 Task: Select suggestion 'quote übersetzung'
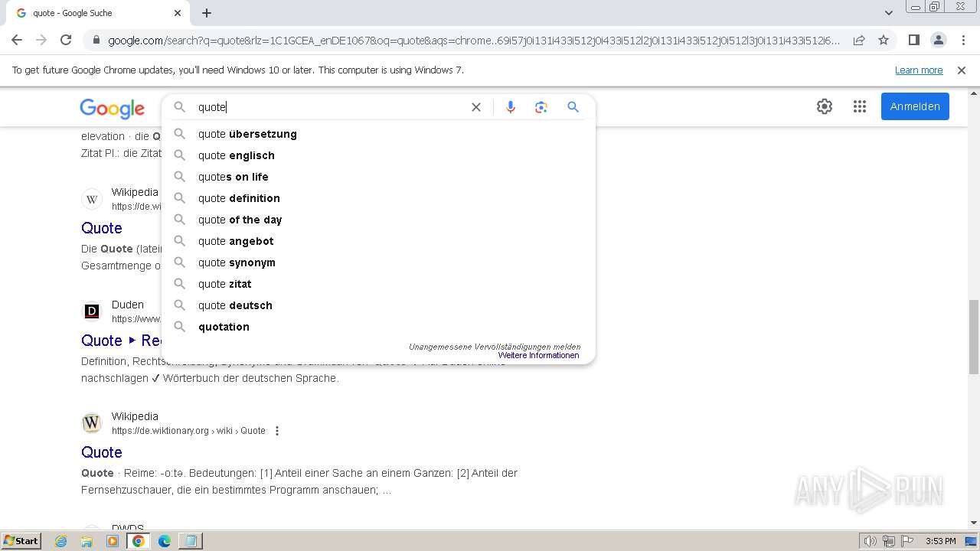click(378, 134)
